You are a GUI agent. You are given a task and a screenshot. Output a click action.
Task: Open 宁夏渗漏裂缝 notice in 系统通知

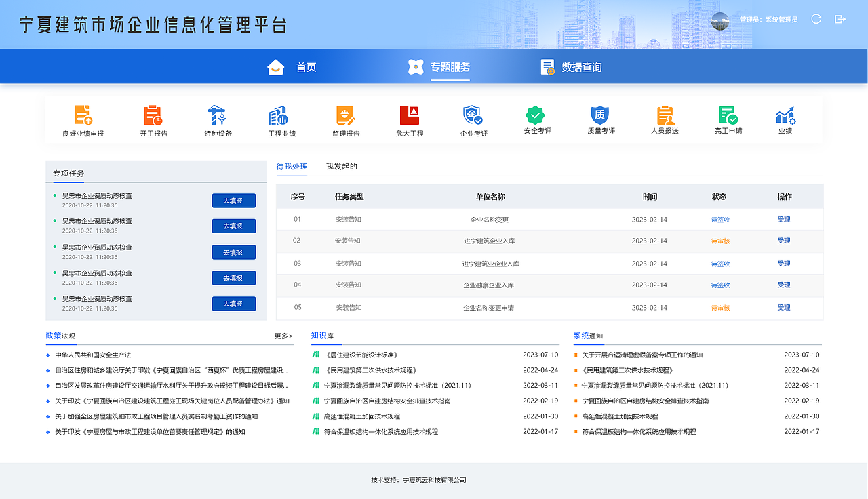point(655,386)
